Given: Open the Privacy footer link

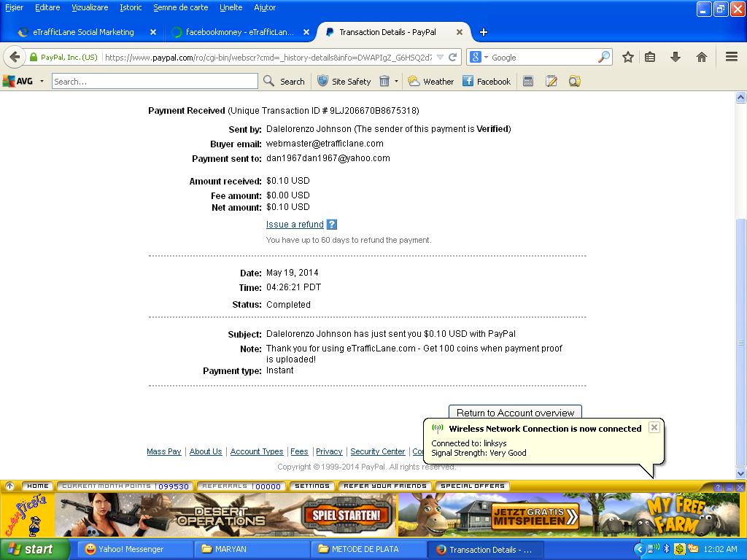Looking at the screenshot, I should pyautogui.click(x=329, y=451).
